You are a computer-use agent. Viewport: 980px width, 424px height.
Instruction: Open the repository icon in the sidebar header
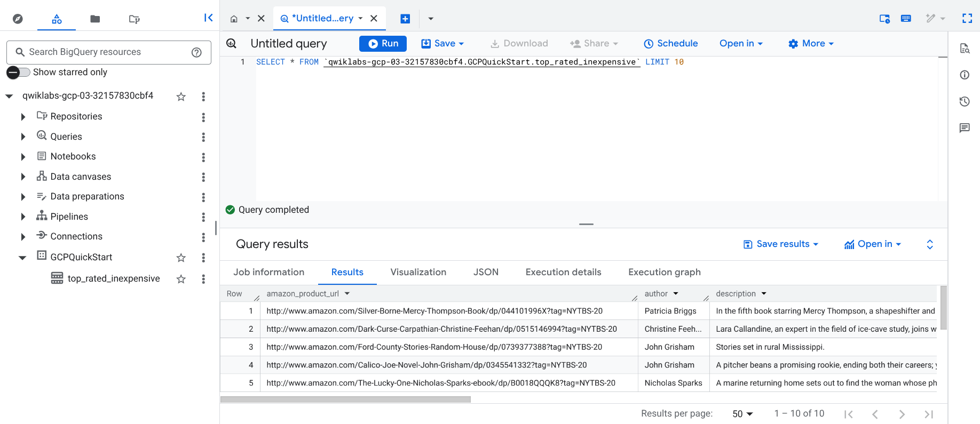point(134,19)
